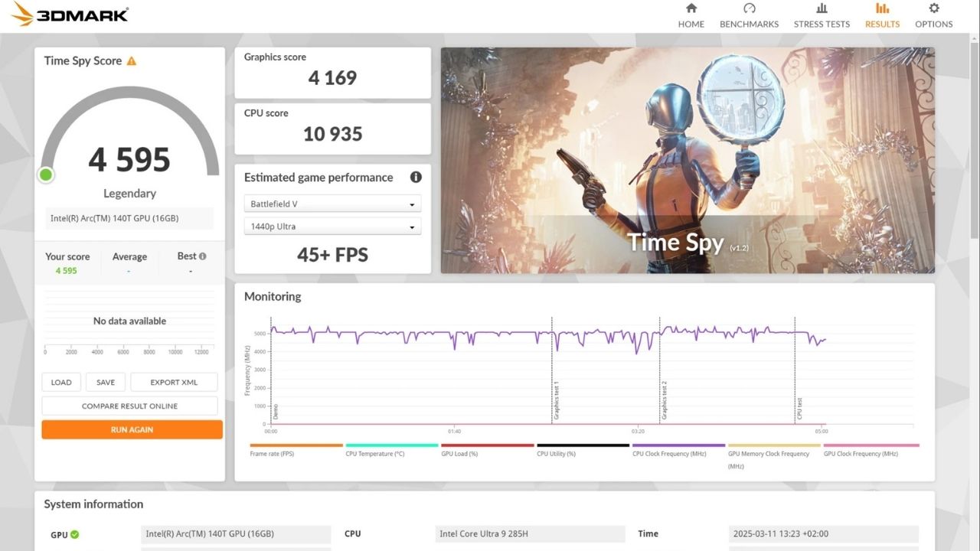Viewport: 980px width, 551px height.
Task: Open the Estimated game performance info icon
Action: coord(416,177)
